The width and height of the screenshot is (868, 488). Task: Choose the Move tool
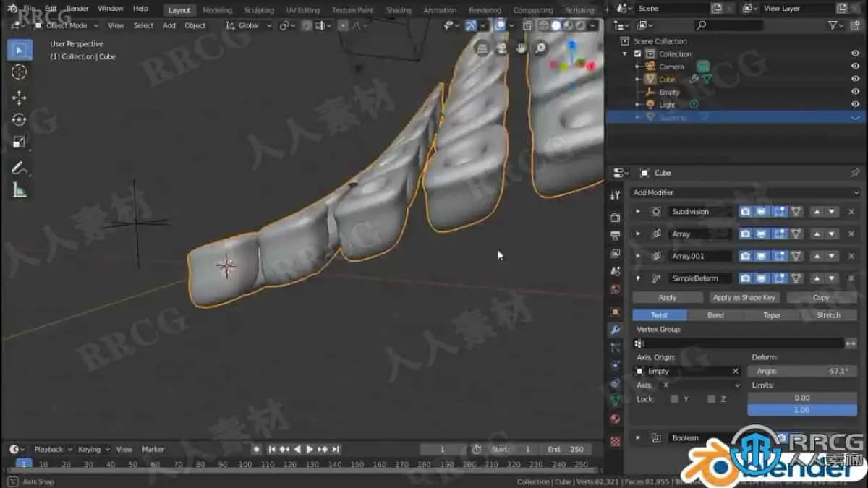20,98
